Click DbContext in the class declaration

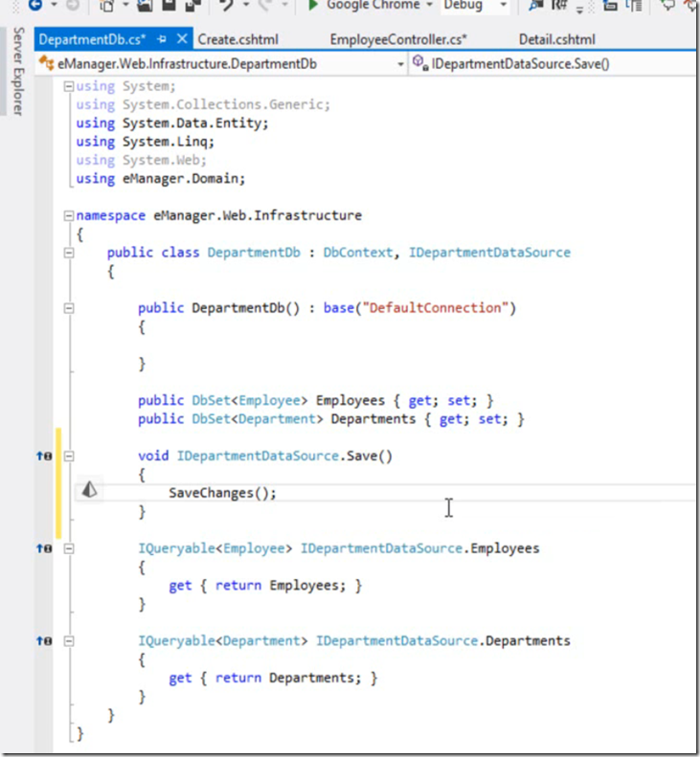click(x=358, y=253)
